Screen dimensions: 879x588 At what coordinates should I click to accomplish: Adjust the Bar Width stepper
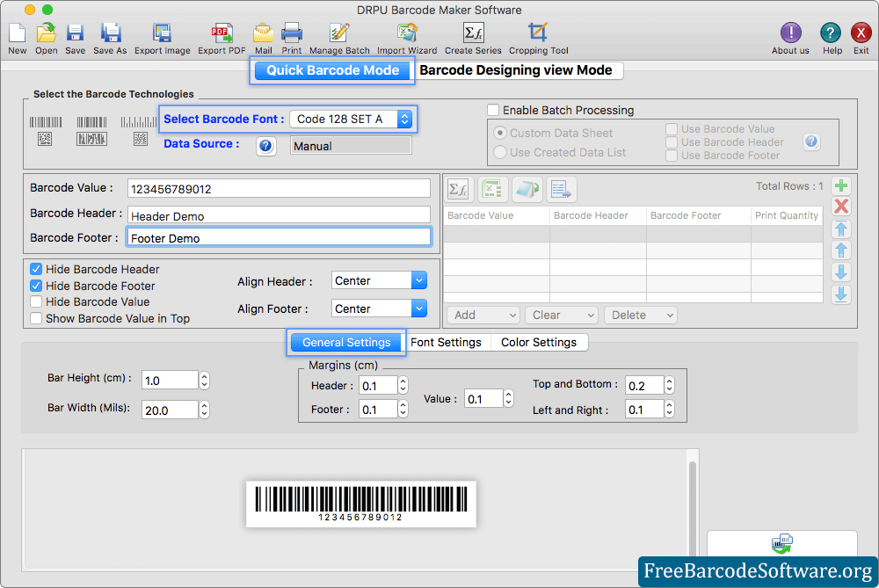204,410
